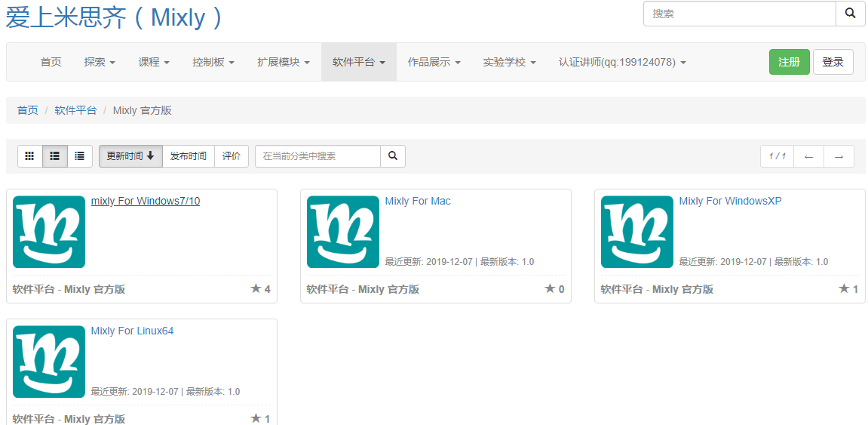Expand the 控制板 dropdown menu
Image resolution: width=868 pixels, height=425 pixels.
[213, 62]
